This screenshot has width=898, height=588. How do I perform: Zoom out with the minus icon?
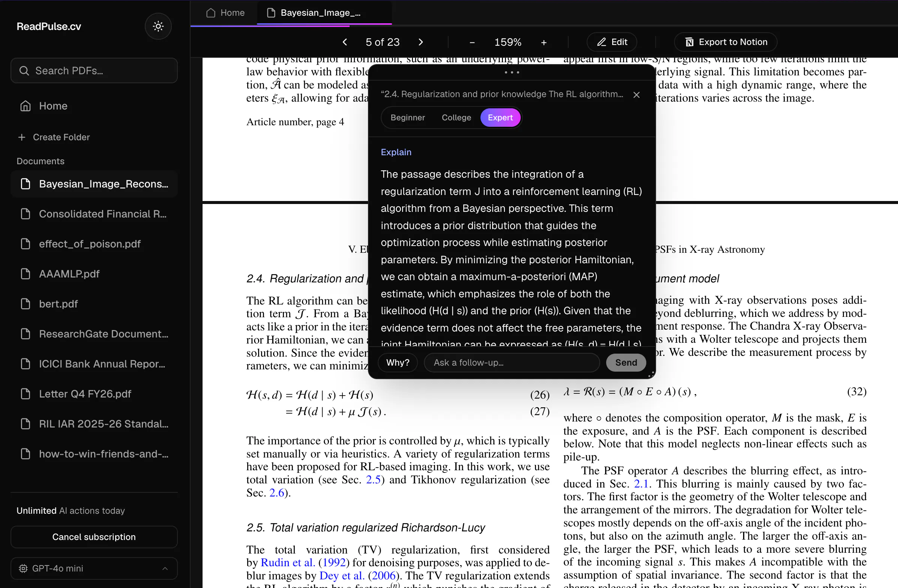point(472,42)
